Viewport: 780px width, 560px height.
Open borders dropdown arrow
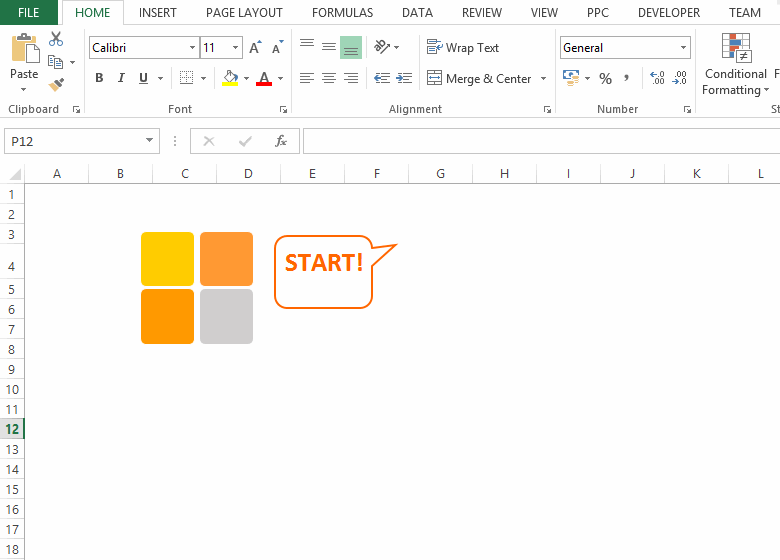click(203, 78)
